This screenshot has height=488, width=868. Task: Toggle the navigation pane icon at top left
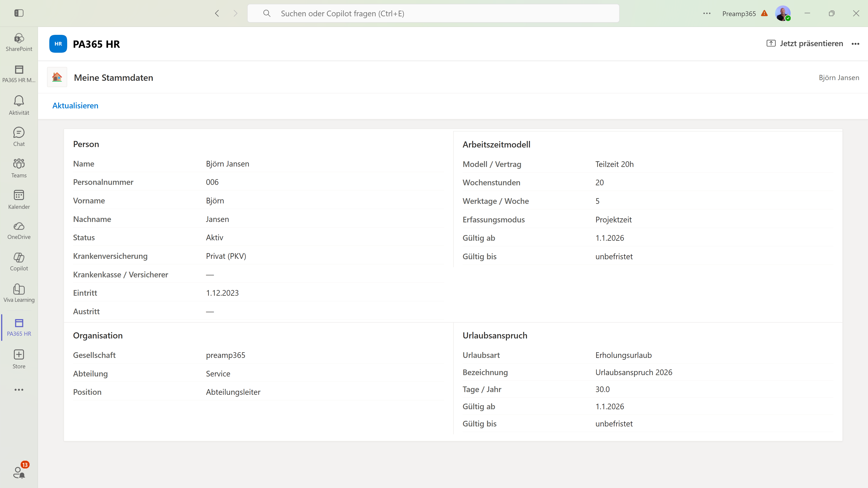[19, 13]
